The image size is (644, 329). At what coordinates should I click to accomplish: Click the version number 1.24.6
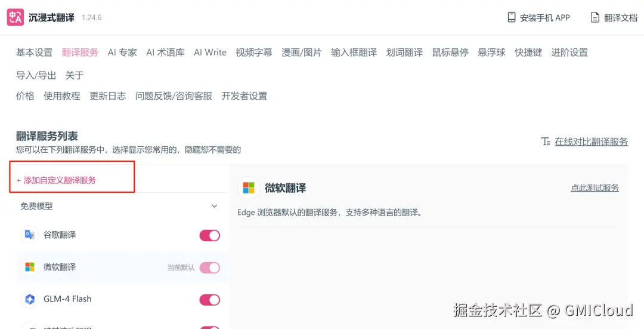click(x=92, y=18)
